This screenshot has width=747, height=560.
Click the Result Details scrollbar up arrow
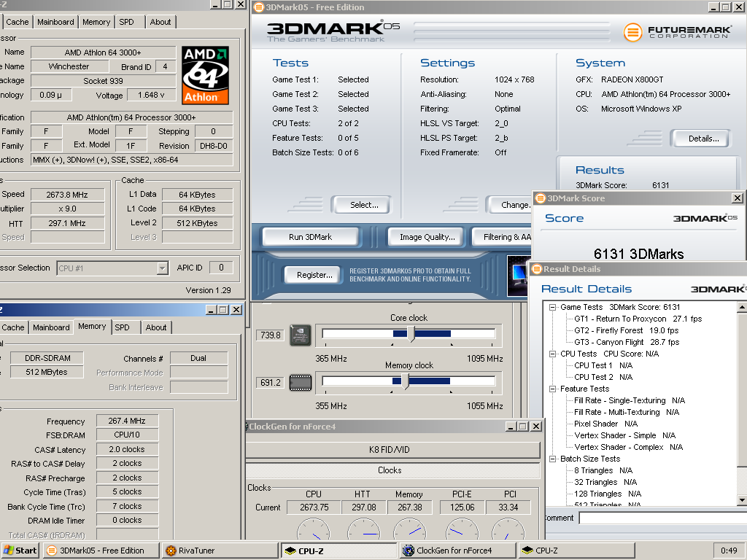point(742,307)
